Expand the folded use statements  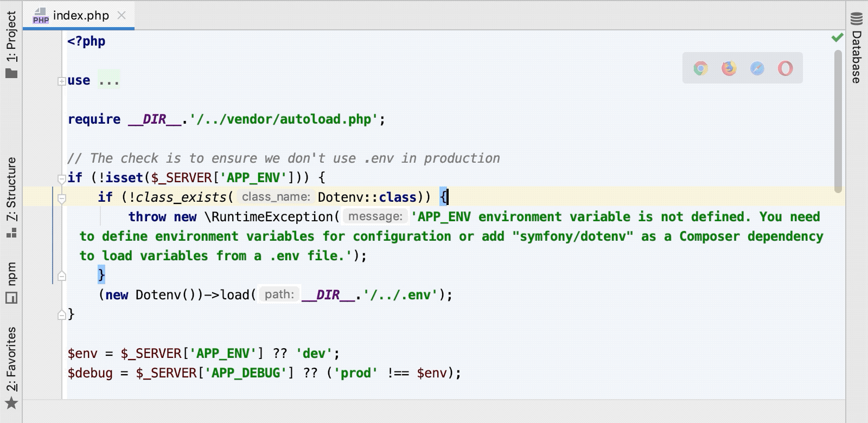point(62,81)
